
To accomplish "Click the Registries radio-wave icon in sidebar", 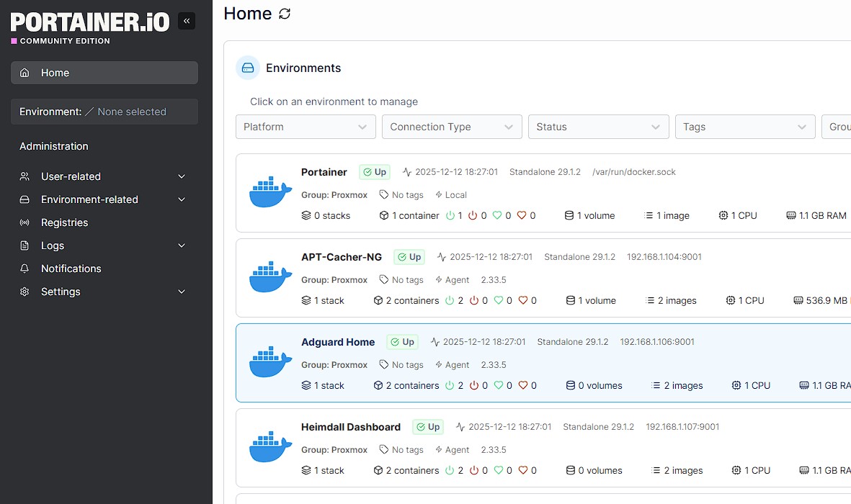I will [25, 222].
